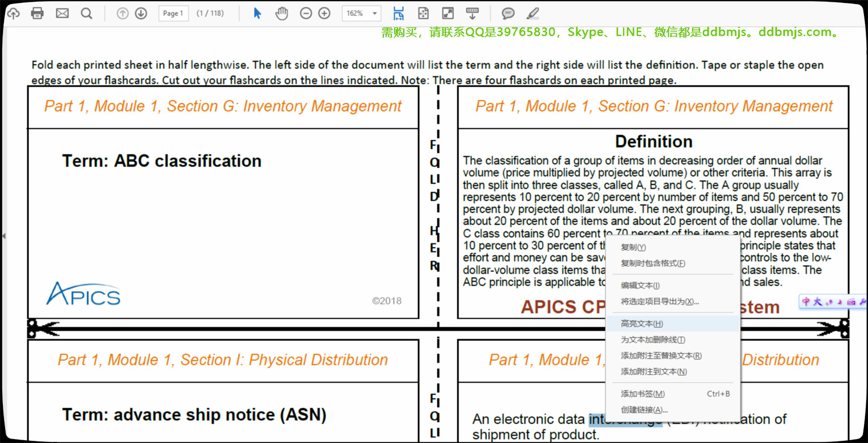The image size is (868, 443).
Task: Toggle IME punctuation mode icon
Action: pyautogui.click(x=829, y=302)
